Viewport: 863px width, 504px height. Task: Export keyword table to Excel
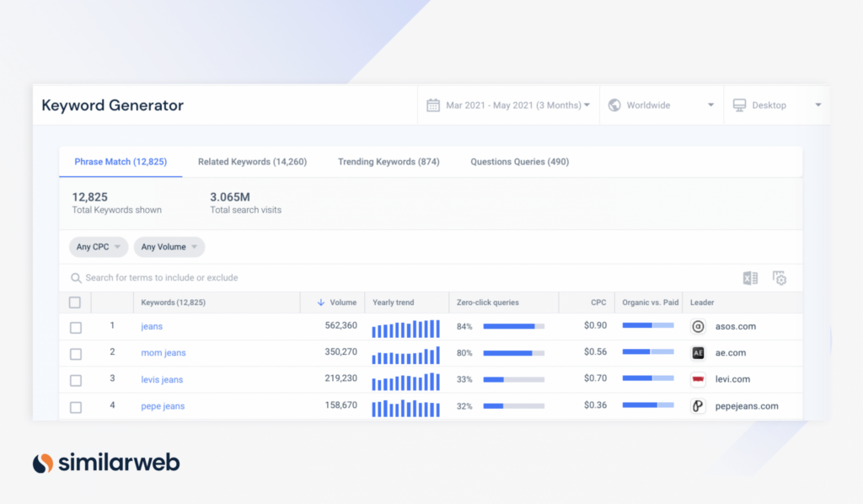748,277
